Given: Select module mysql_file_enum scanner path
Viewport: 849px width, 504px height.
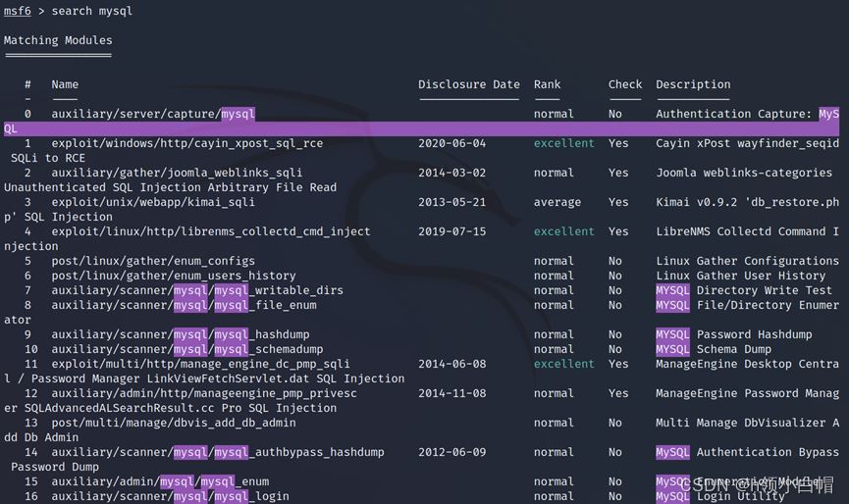Looking at the screenshot, I should (x=185, y=305).
